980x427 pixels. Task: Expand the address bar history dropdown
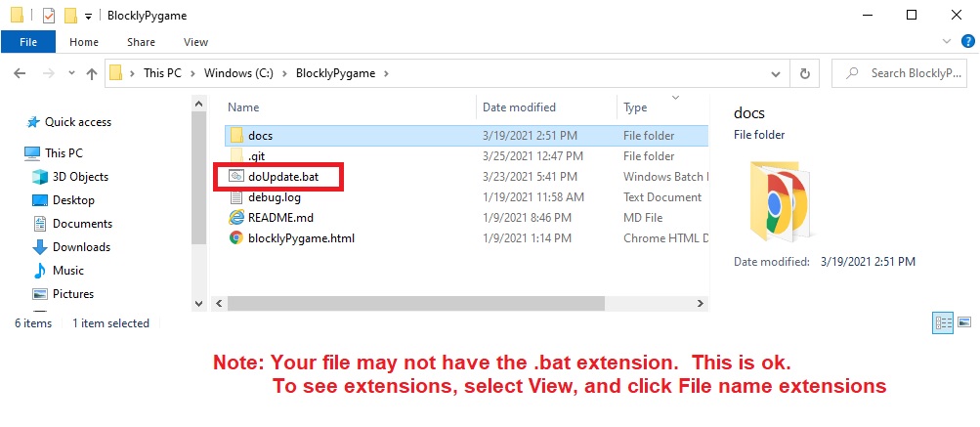pos(776,73)
